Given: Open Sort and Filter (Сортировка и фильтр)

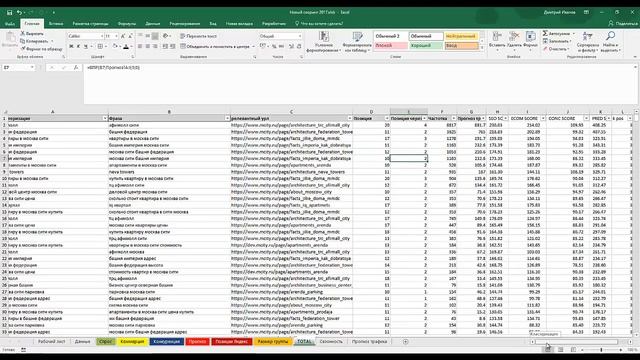Looking at the screenshot, I should 588,42.
